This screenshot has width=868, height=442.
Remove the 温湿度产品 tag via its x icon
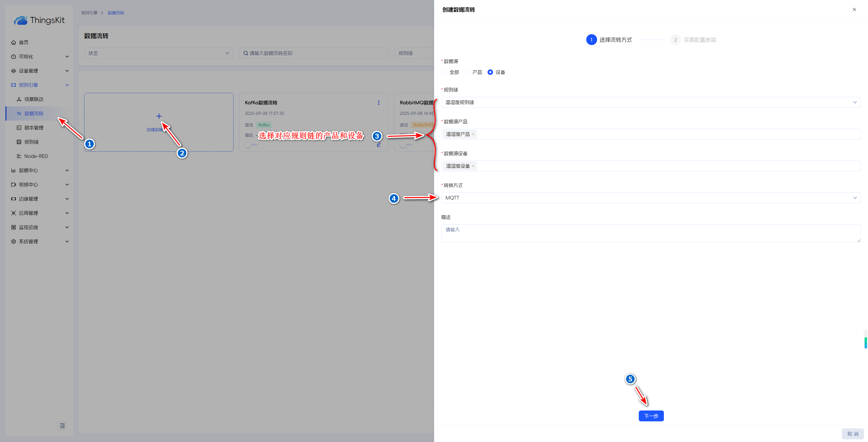click(473, 134)
